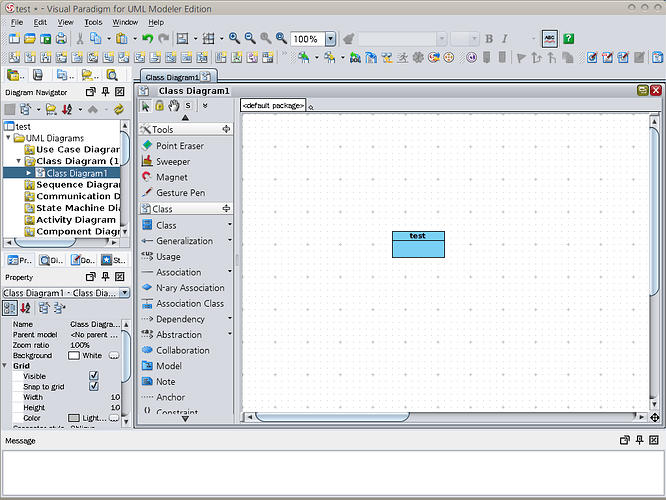
Task: Open the Class tool variants arrow
Action: pos(230,224)
